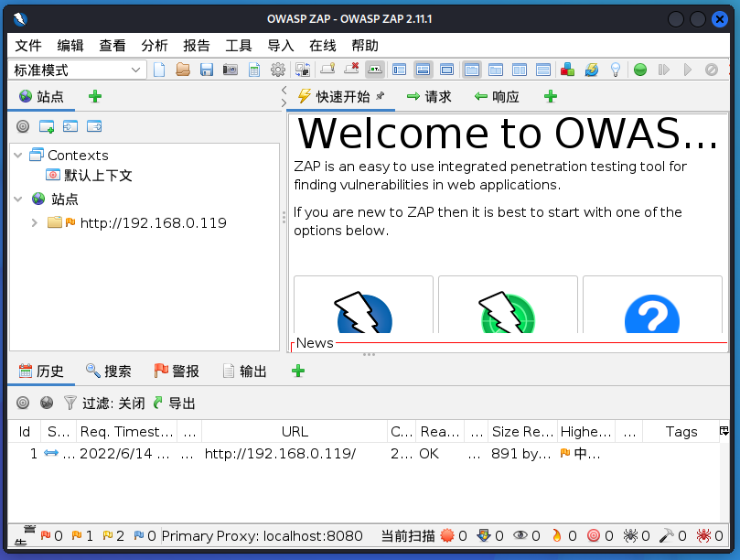Open the 报告 menu
The height and width of the screenshot is (560, 740).
197,46
